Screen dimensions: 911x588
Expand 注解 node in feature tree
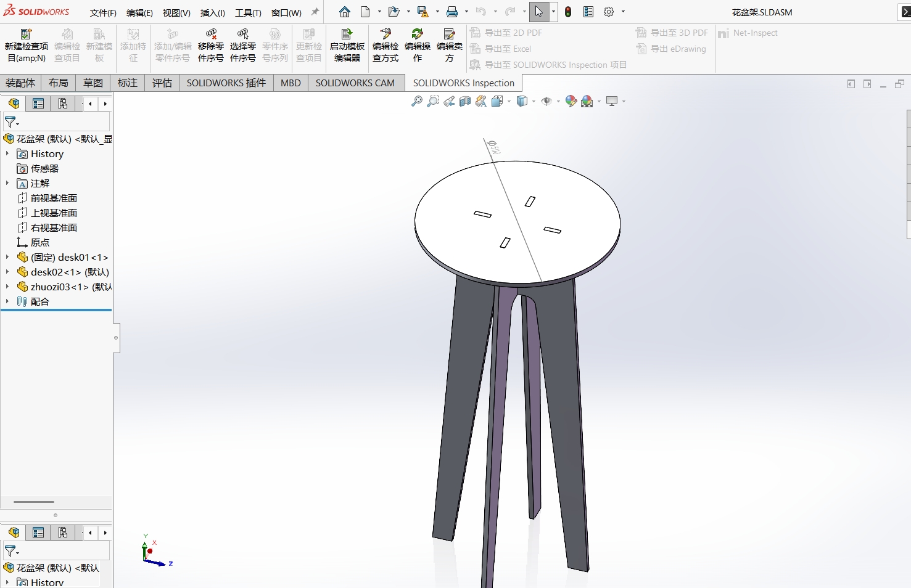pyautogui.click(x=7, y=183)
